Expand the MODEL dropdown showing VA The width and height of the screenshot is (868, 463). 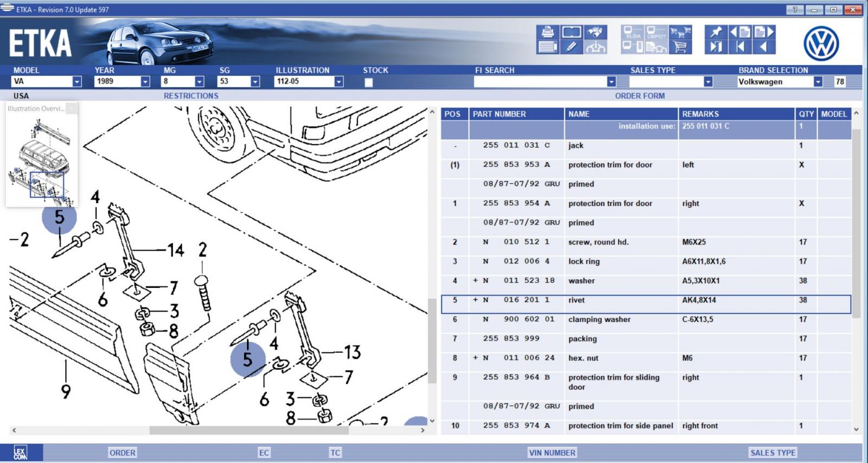point(76,81)
